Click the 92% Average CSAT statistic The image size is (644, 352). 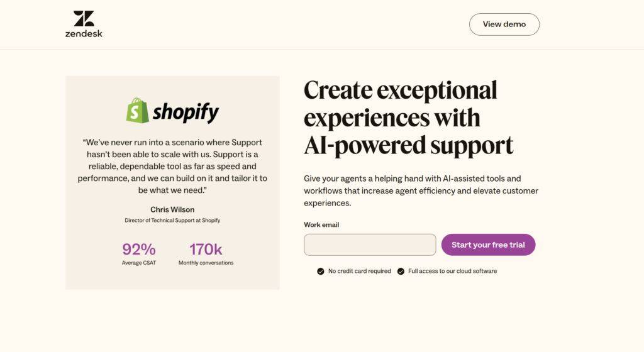pos(139,254)
